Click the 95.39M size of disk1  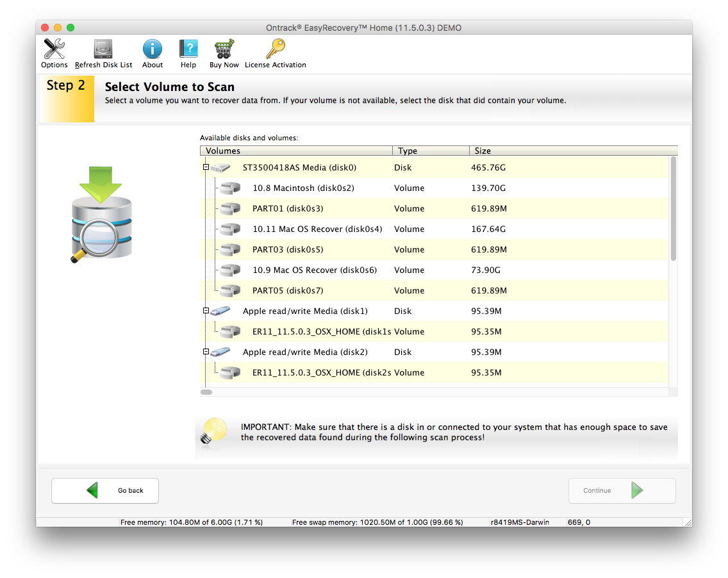pos(486,311)
